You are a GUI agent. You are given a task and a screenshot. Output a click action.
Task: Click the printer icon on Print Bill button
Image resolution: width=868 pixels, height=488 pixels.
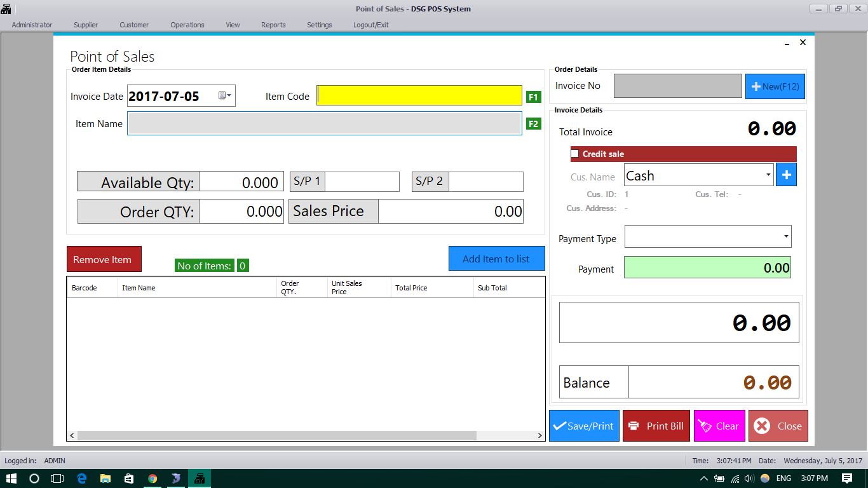(x=635, y=426)
